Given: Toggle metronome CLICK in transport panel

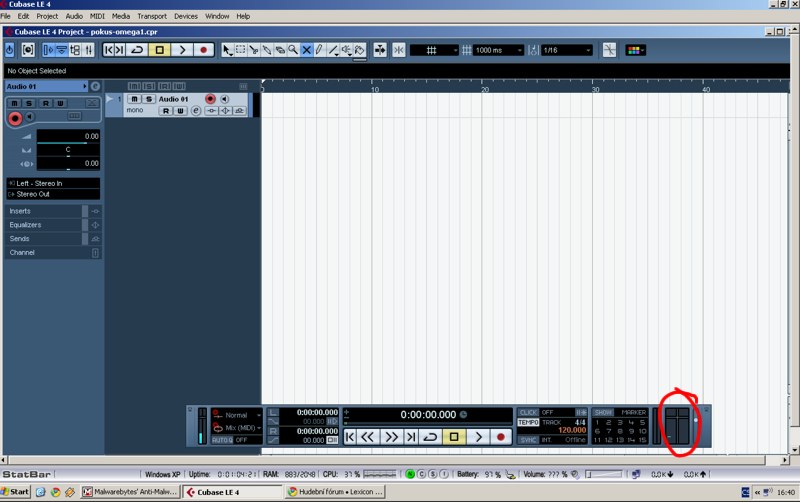Looking at the screenshot, I should (x=528, y=412).
